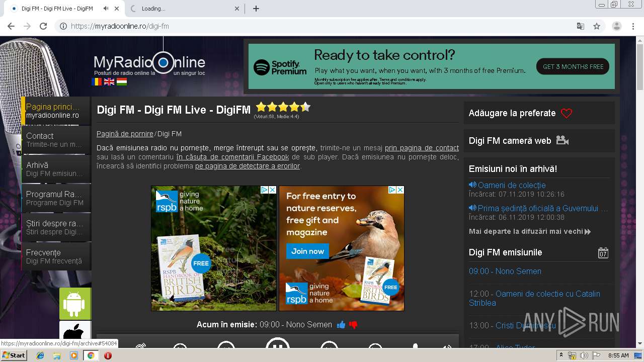
Task: Click Adăugare la preferate text
Action: tap(512, 113)
